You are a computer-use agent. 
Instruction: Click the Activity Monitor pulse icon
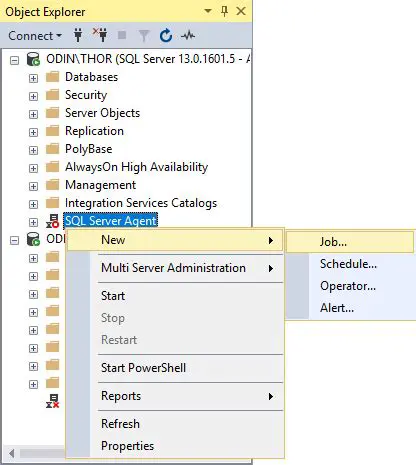(x=188, y=35)
